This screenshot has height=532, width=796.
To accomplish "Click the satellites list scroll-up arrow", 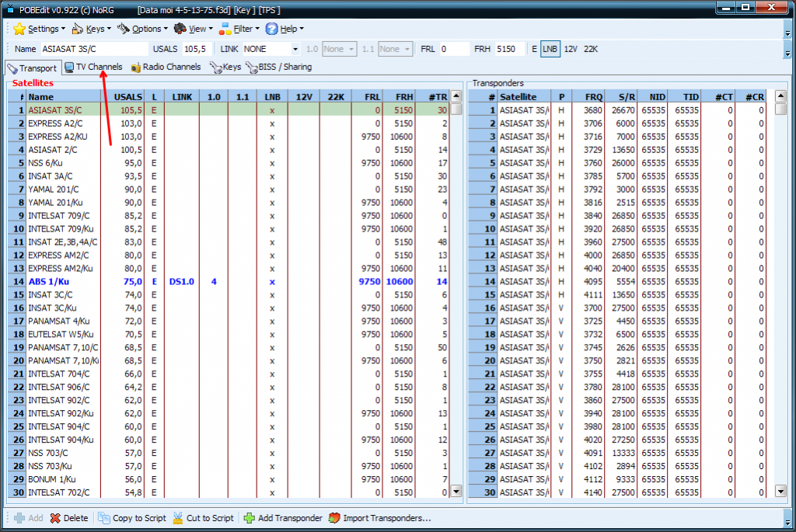I will point(456,96).
